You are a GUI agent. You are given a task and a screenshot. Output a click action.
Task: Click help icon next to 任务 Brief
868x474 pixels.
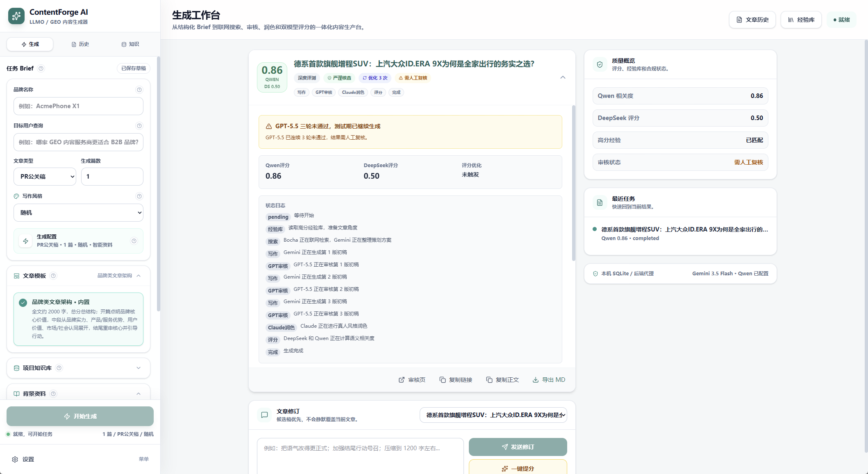tap(41, 68)
